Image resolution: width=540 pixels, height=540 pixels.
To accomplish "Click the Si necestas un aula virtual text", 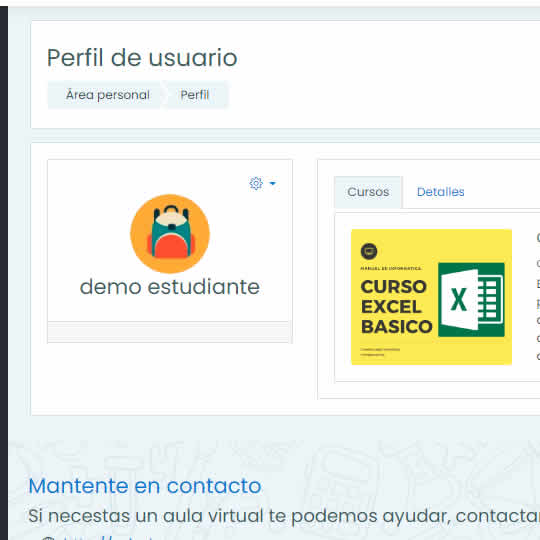I will pyautogui.click(x=284, y=516).
